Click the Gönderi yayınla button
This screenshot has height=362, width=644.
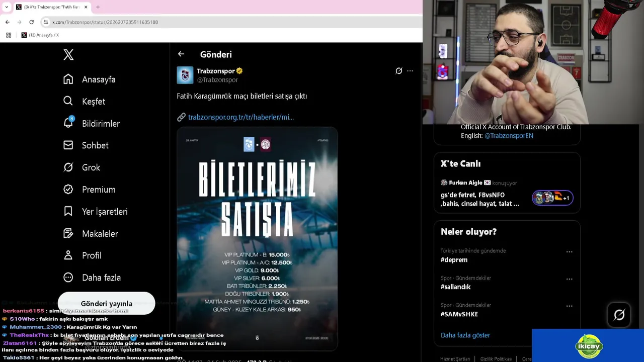pos(107,304)
